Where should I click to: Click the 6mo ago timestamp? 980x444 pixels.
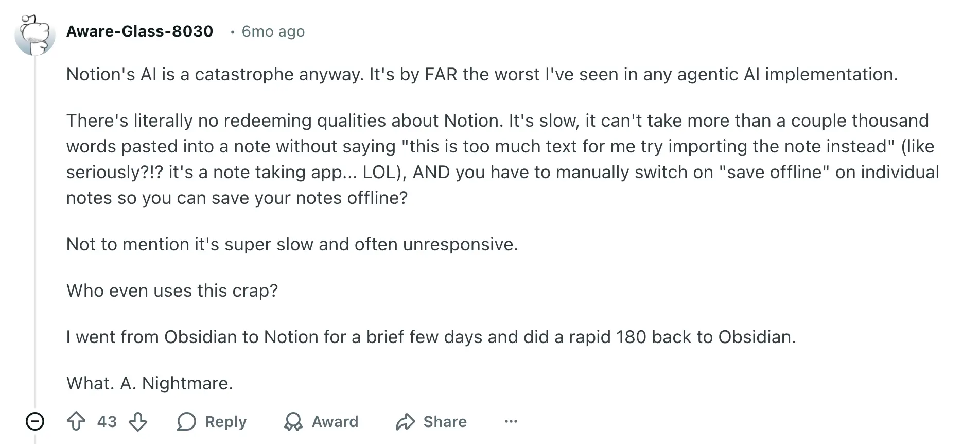tap(273, 31)
